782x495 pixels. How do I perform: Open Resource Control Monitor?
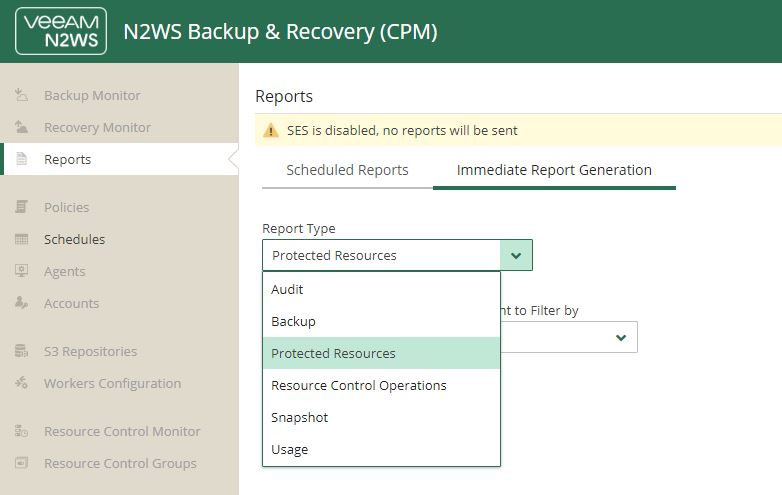click(122, 431)
